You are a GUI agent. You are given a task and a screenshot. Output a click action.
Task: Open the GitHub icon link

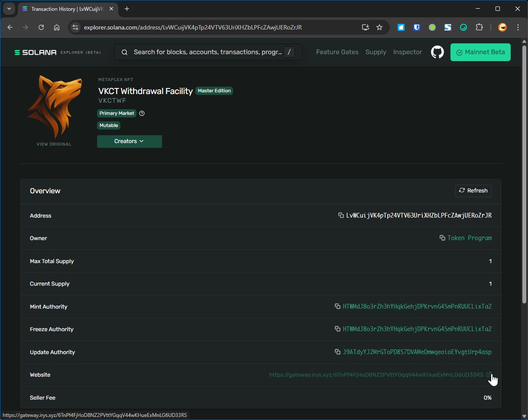(437, 52)
